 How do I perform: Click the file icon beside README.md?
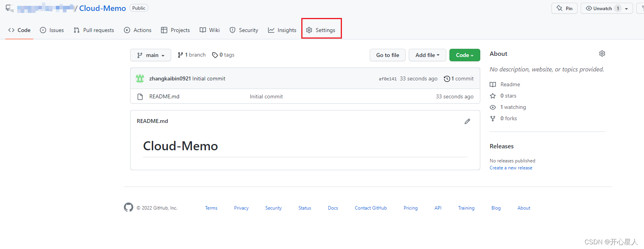[140, 97]
